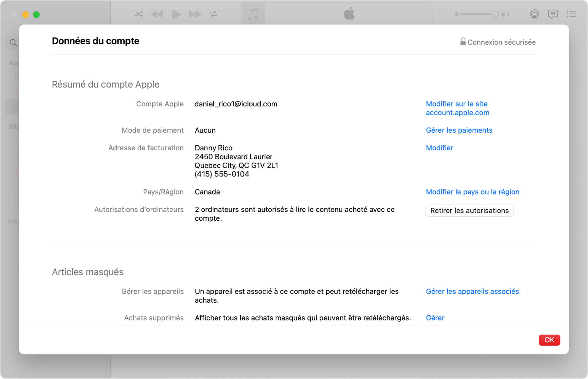Confirm with the red OK button
Screen dimensions: 588x379
click(x=549, y=340)
